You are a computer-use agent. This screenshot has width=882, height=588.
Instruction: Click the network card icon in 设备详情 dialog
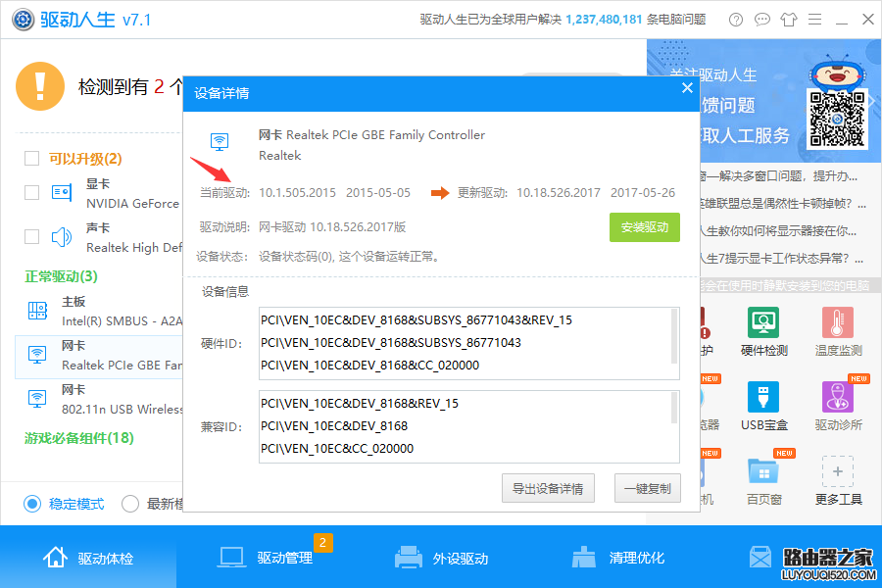pos(220,141)
